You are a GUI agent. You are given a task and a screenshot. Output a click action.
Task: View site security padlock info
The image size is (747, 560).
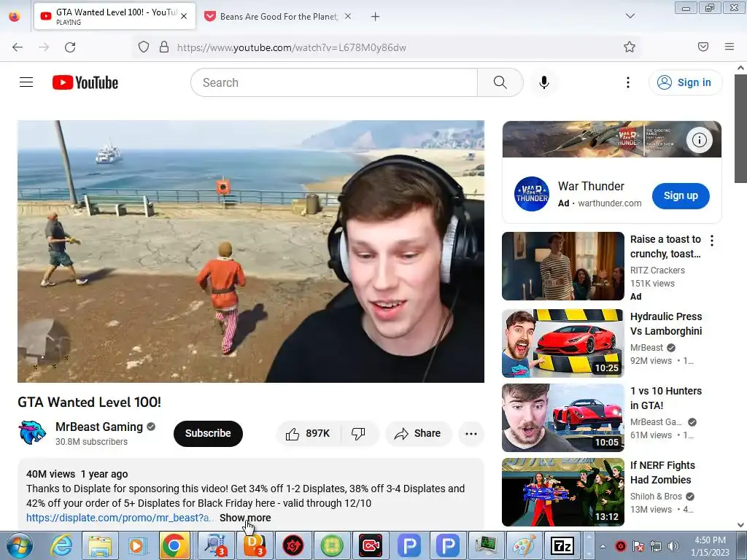click(x=164, y=47)
